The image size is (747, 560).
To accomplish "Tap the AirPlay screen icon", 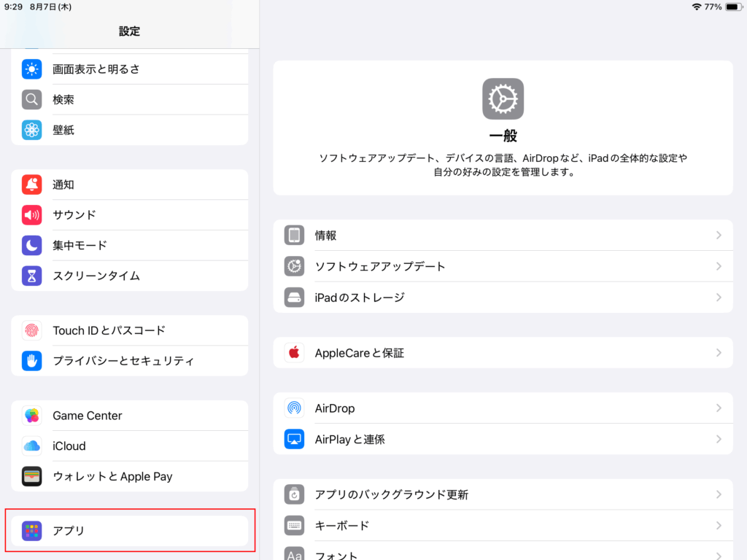I will click(x=294, y=439).
